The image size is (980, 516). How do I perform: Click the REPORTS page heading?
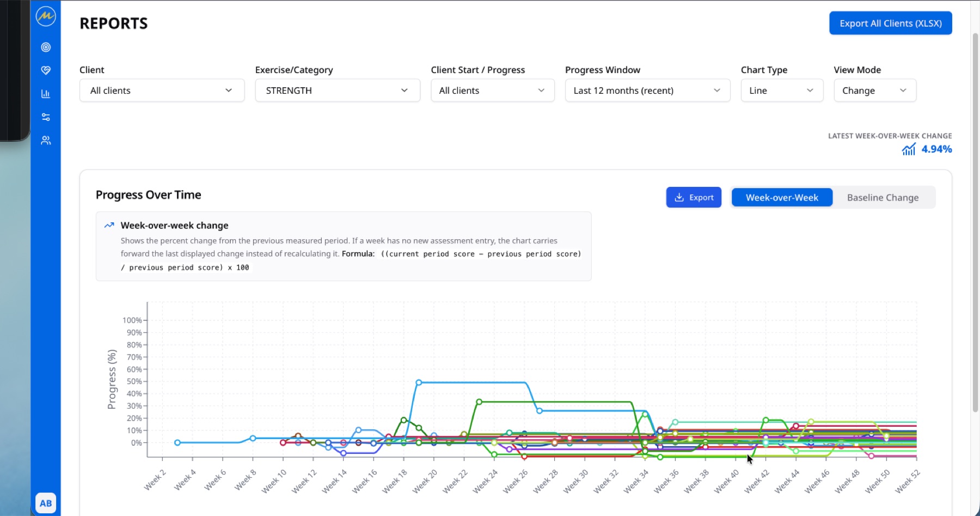[x=114, y=23]
